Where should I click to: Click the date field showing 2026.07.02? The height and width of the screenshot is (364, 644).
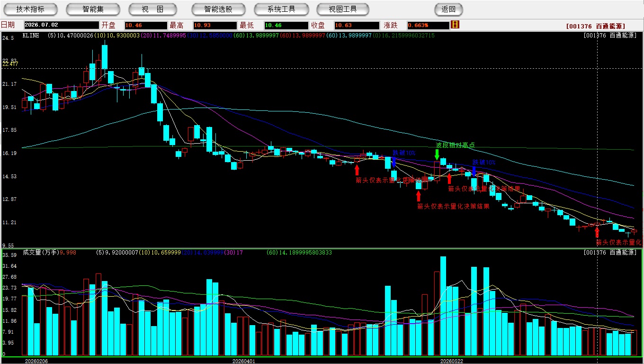tap(61, 25)
